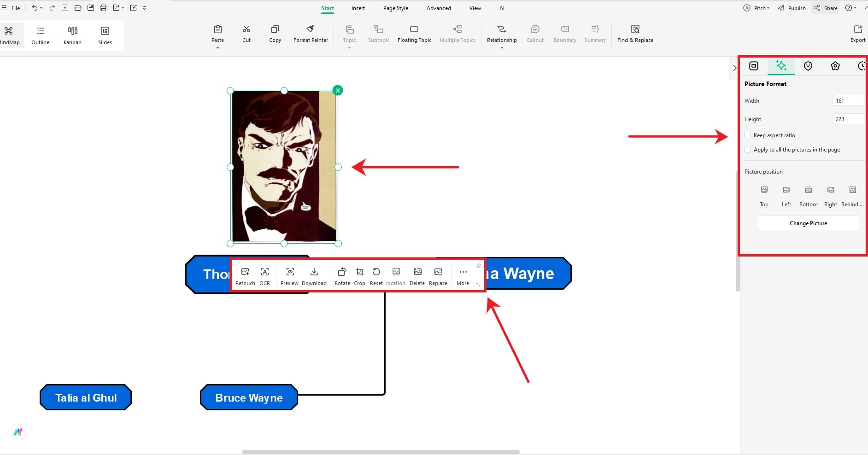The image size is (868, 455).
Task: Set picture position to Right
Action: (x=831, y=196)
